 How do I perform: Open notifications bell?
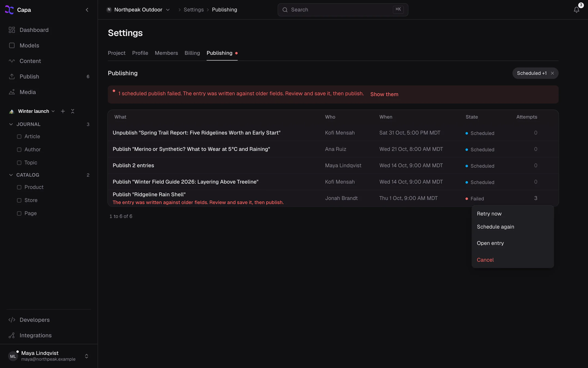coord(576,10)
